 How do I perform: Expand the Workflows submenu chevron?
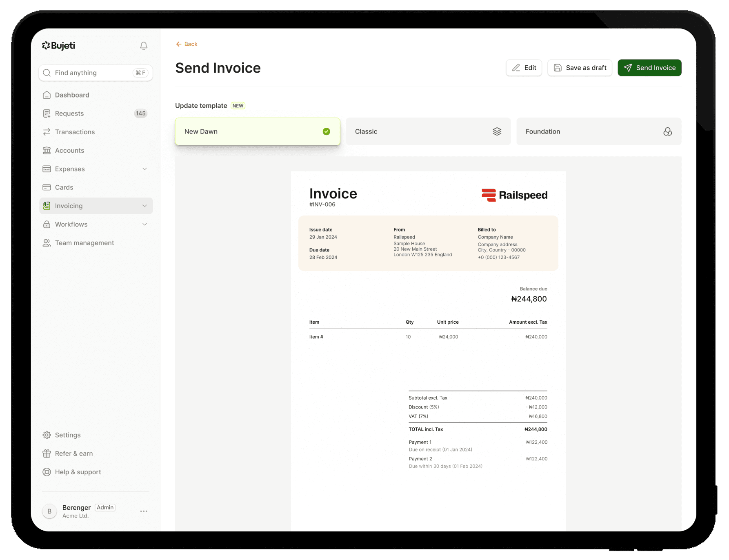coord(144,224)
